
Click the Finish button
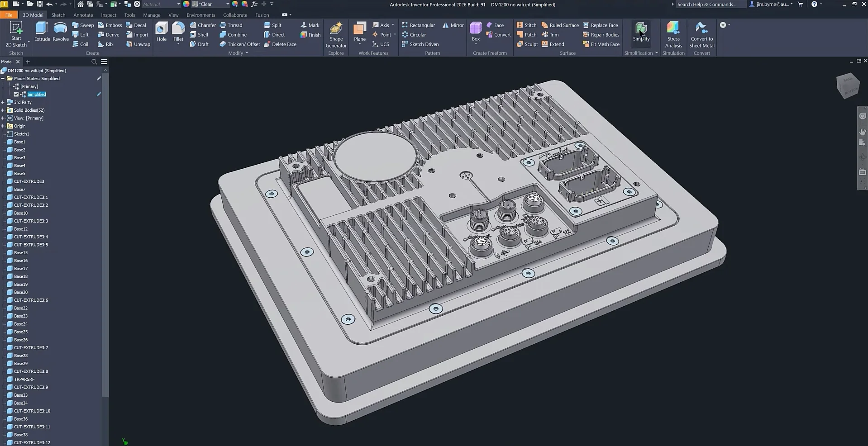pos(310,34)
